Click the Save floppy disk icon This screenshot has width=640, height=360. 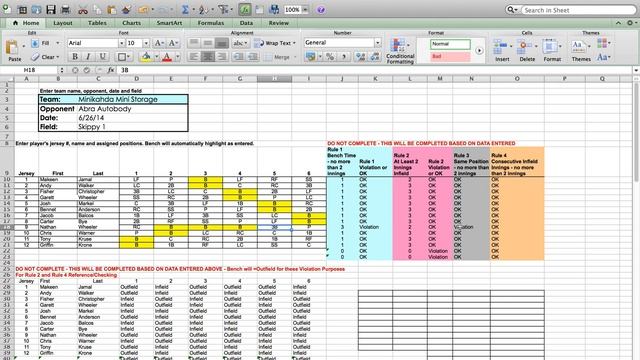51,9
